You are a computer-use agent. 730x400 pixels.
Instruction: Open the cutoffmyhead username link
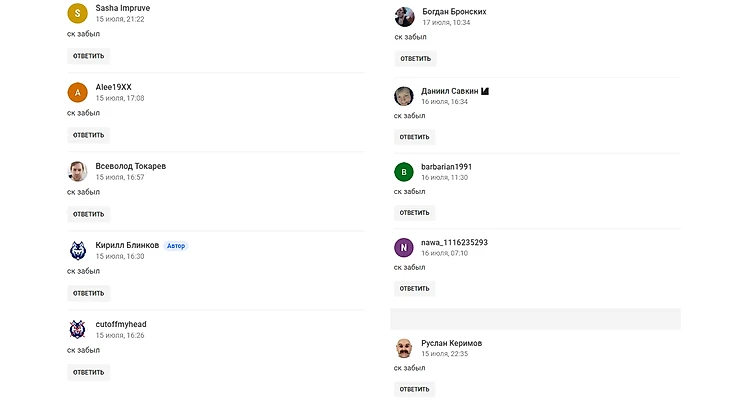coord(121,324)
